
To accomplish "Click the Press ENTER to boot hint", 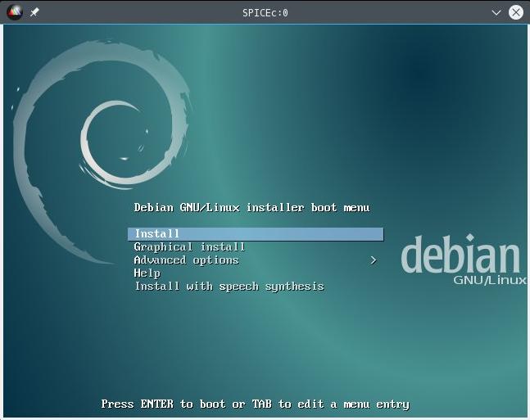I will click(x=256, y=404).
